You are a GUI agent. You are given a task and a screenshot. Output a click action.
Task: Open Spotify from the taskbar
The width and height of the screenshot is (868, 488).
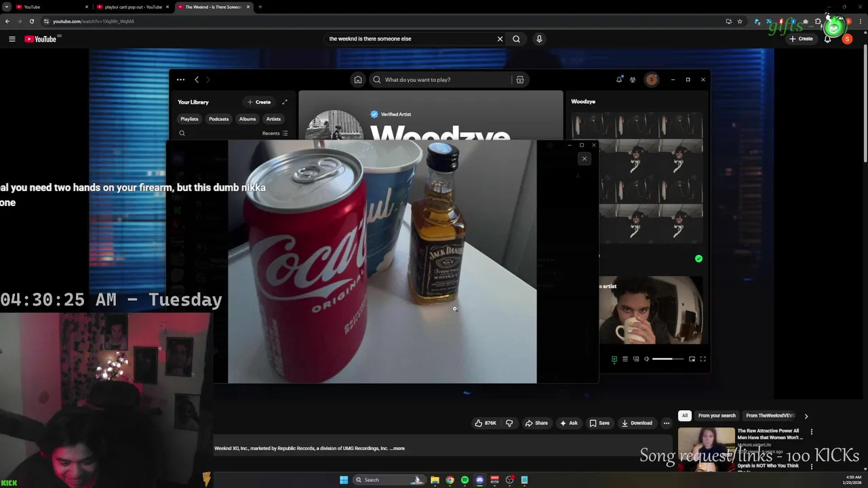[x=465, y=480]
